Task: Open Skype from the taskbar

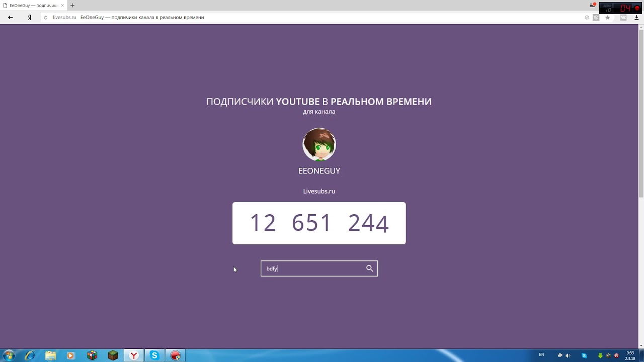Action: tap(154, 355)
